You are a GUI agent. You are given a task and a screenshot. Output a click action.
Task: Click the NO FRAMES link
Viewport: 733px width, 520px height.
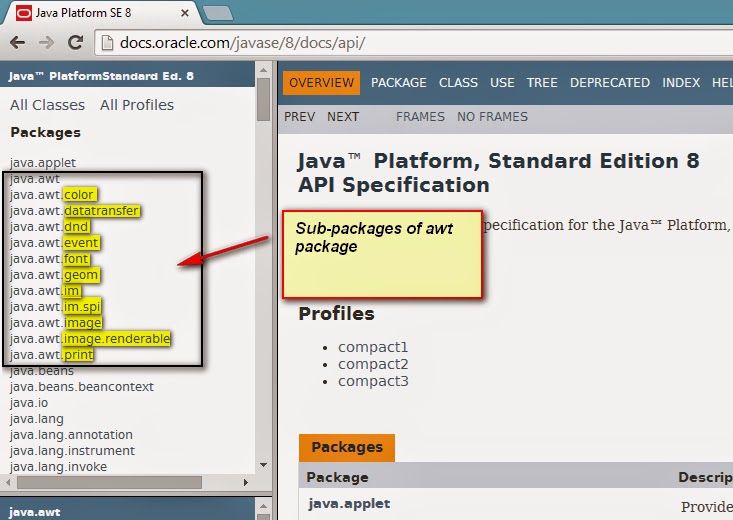coord(492,116)
